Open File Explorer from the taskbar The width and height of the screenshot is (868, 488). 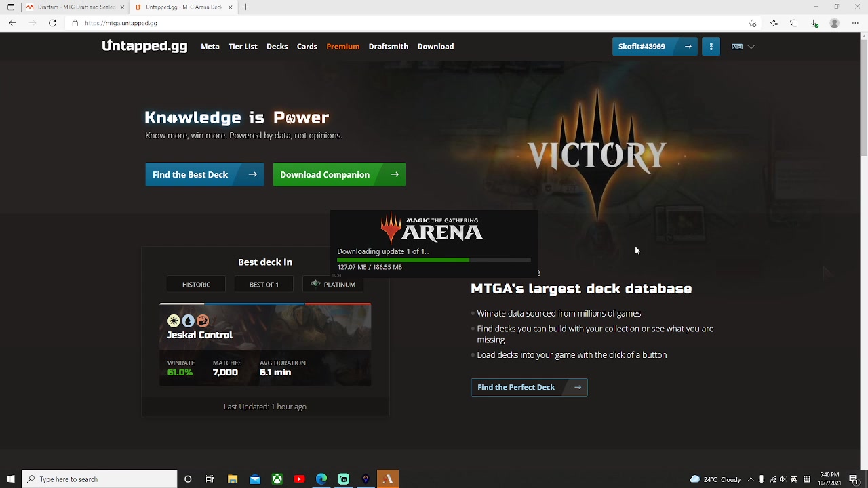tap(233, 479)
